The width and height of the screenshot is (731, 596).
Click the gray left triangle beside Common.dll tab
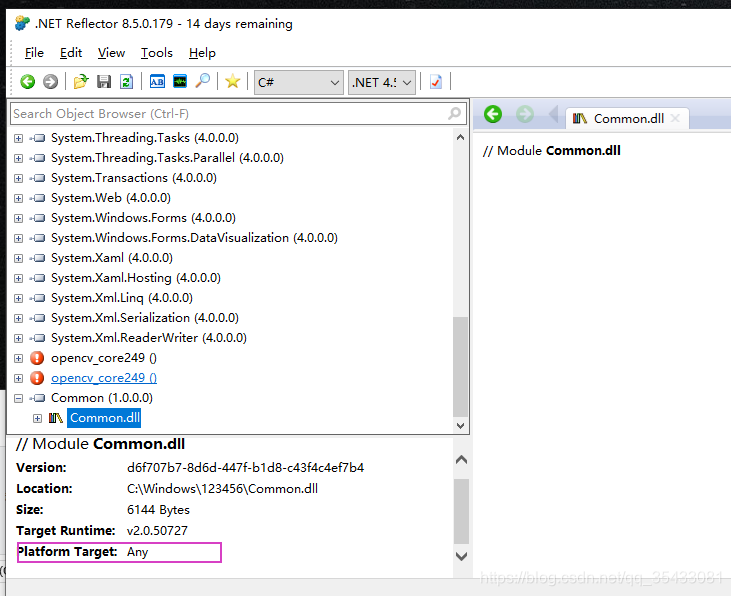(553, 114)
